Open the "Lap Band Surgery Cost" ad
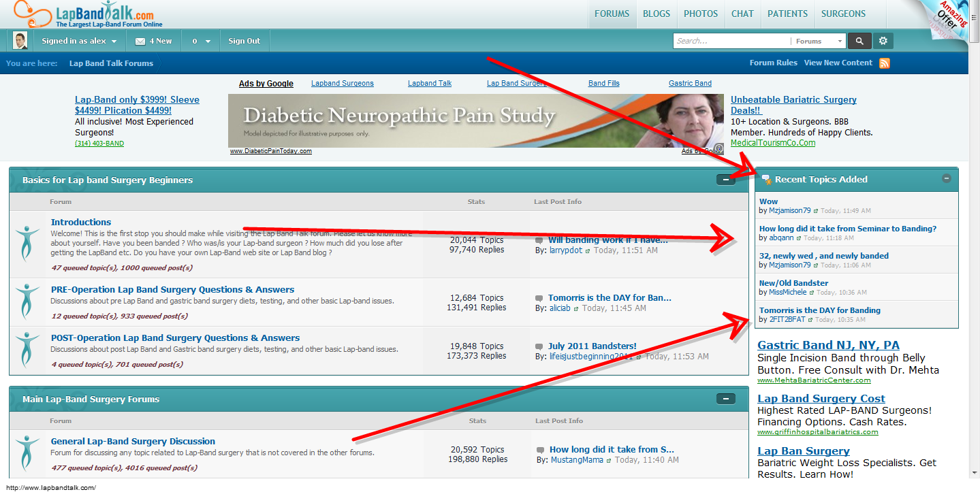980x492 pixels. [x=821, y=399]
